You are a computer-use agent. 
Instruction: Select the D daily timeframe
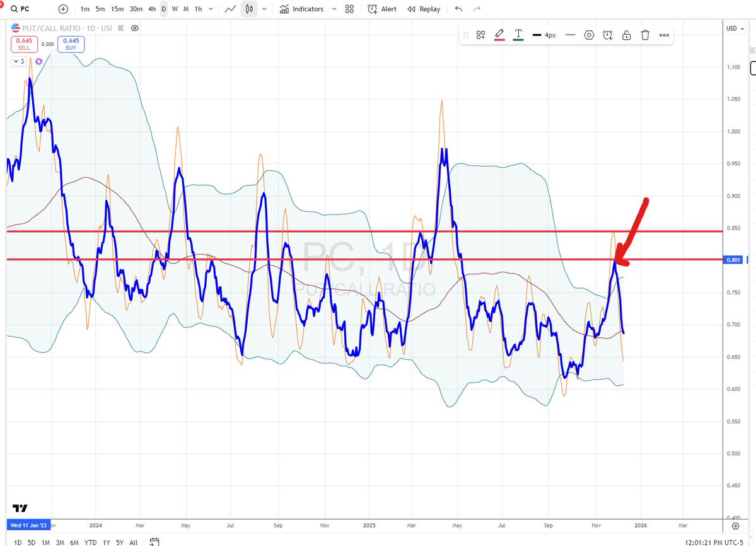164,9
